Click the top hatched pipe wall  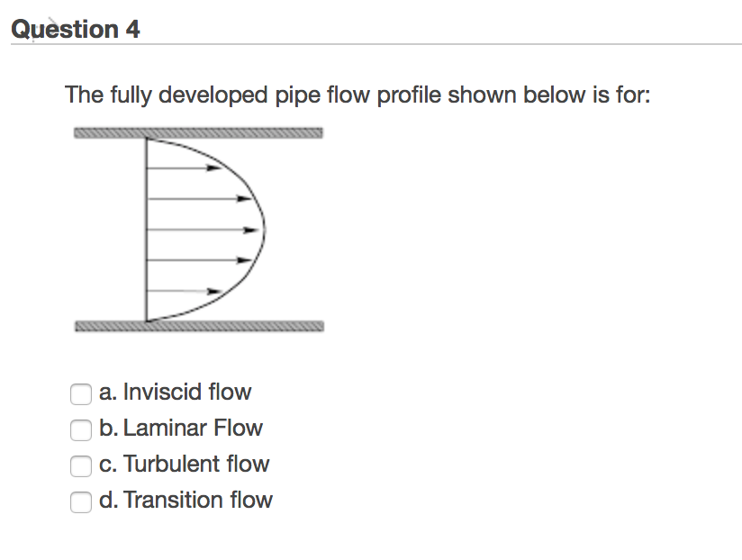[198, 131]
